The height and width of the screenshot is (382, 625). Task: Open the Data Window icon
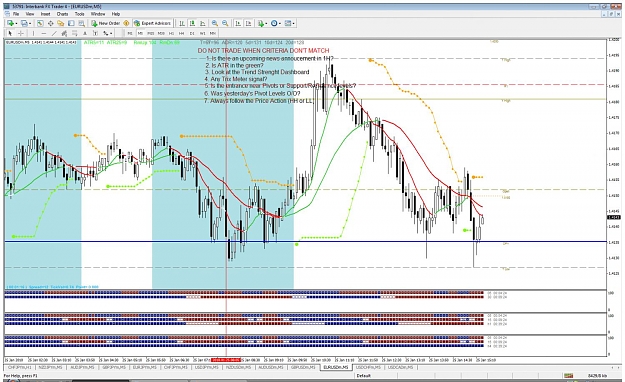(x=51, y=24)
